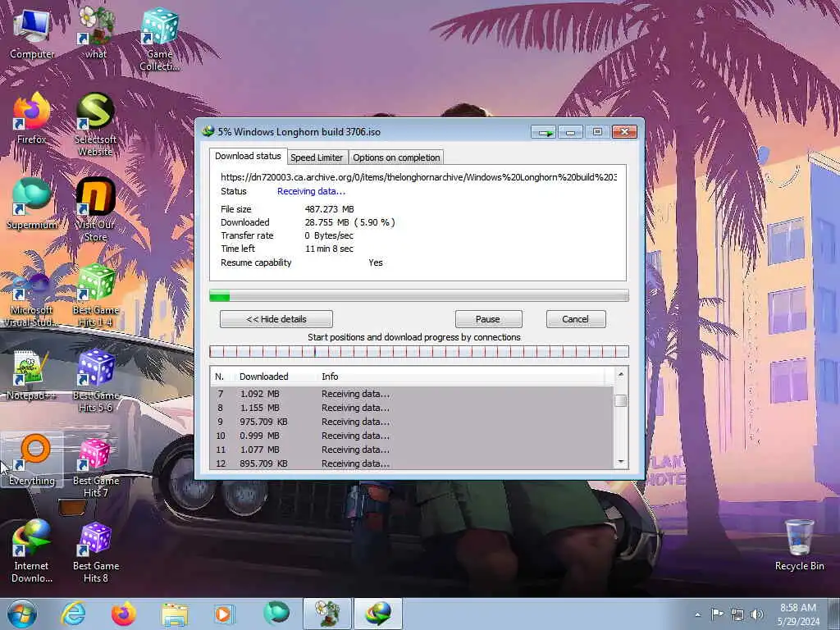This screenshot has height=630, width=840.
Task: Open Firefox from the taskbar
Action: [x=123, y=614]
